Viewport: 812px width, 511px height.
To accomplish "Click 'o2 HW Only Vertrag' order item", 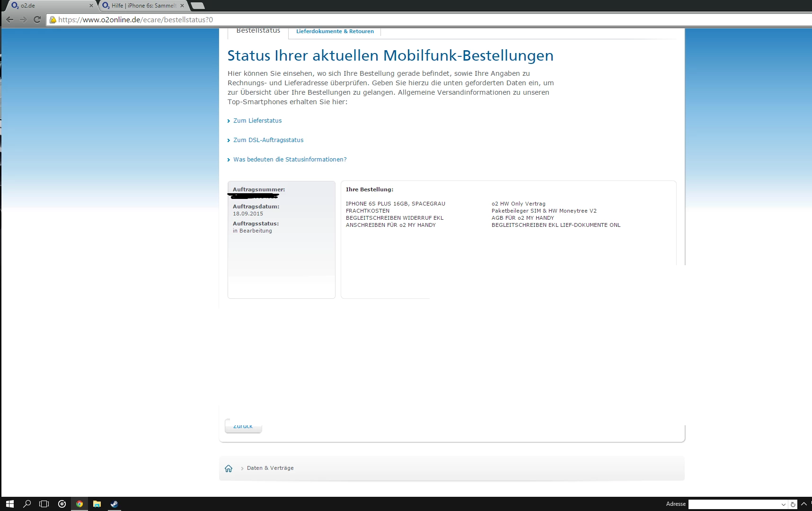I will [519, 204].
